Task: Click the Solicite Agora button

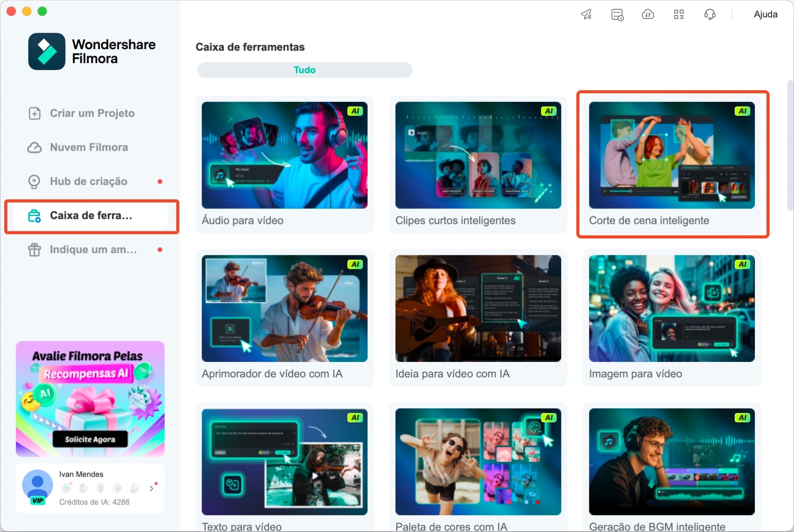Action: pyautogui.click(x=90, y=439)
